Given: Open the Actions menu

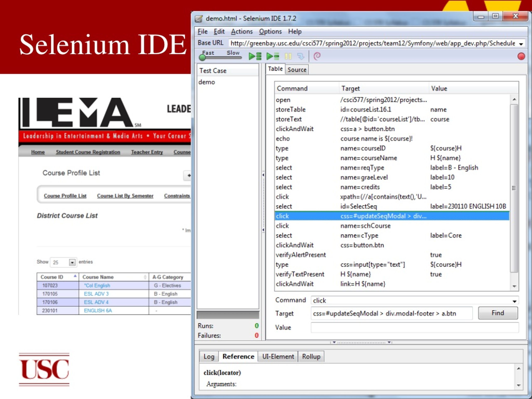Looking at the screenshot, I should point(242,32).
